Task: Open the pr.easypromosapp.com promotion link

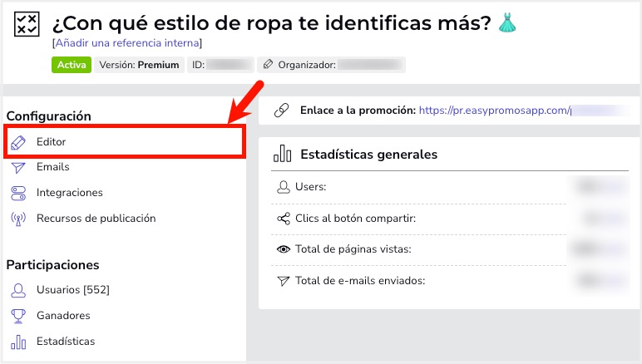Action: [x=495, y=111]
